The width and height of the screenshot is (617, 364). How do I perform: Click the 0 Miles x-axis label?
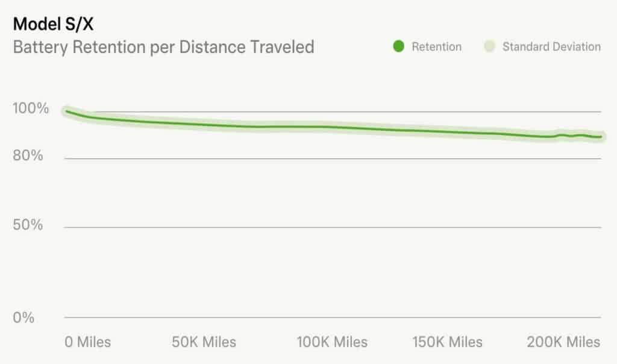88,342
